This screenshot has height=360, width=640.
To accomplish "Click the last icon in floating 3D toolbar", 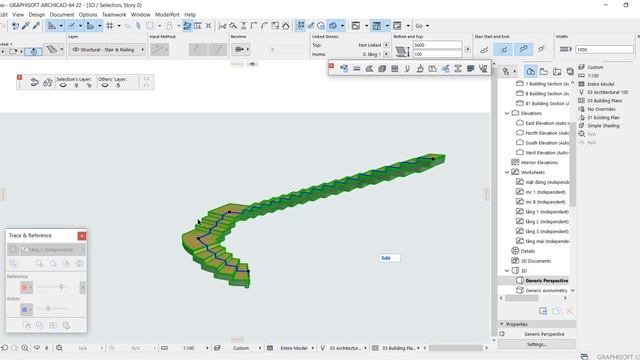I will (483, 69).
